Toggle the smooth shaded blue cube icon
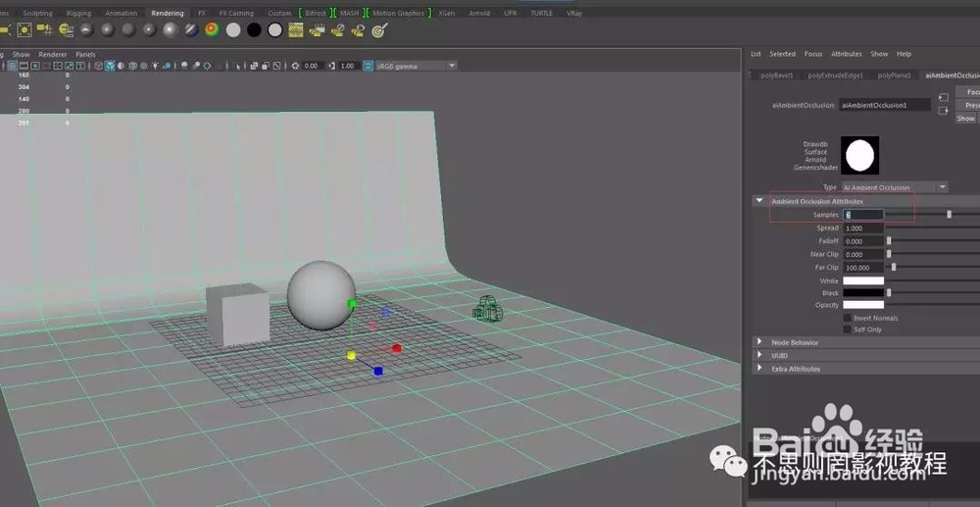Viewport: 980px width, 507px height. (x=110, y=66)
